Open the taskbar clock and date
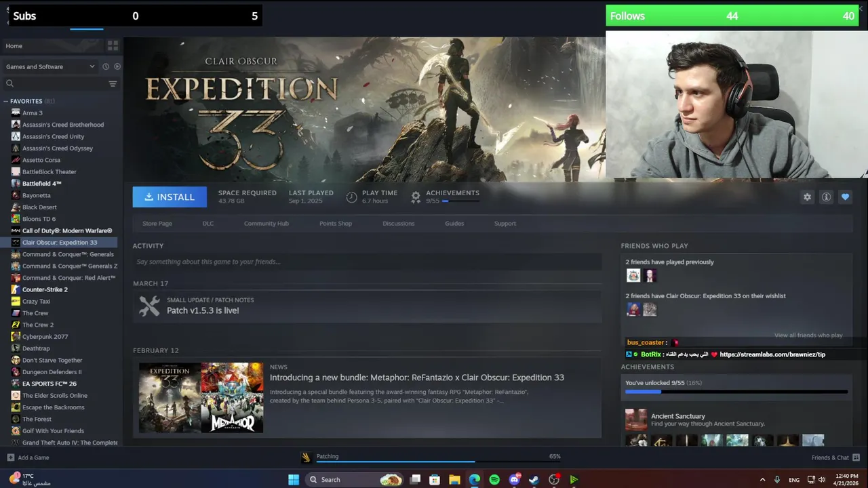The height and width of the screenshot is (488, 868). pyautogui.click(x=847, y=479)
